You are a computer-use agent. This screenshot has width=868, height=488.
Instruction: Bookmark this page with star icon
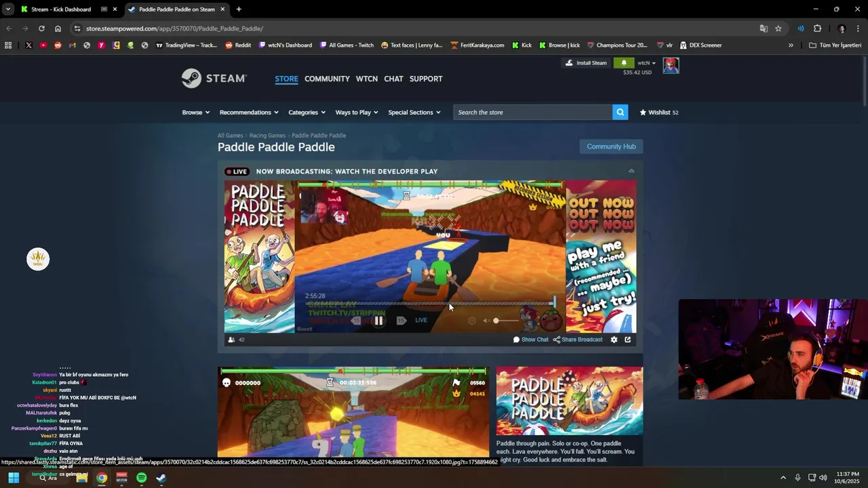778,28
